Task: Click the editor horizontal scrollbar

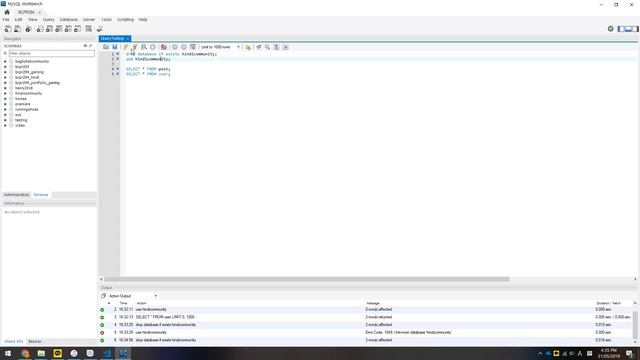Action: point(307,279)
